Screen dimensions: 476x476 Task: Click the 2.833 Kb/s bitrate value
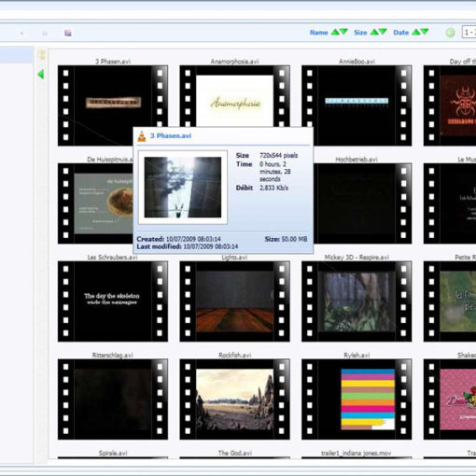pos(273,188)
